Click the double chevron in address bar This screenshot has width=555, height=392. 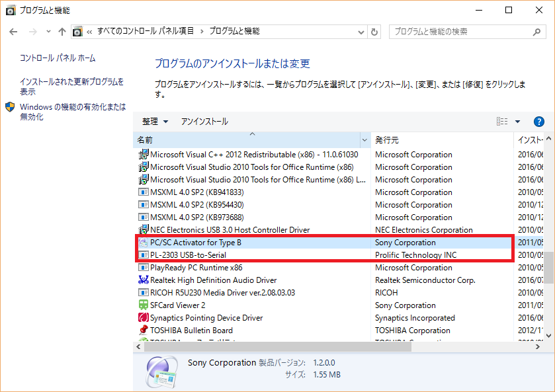89,32
